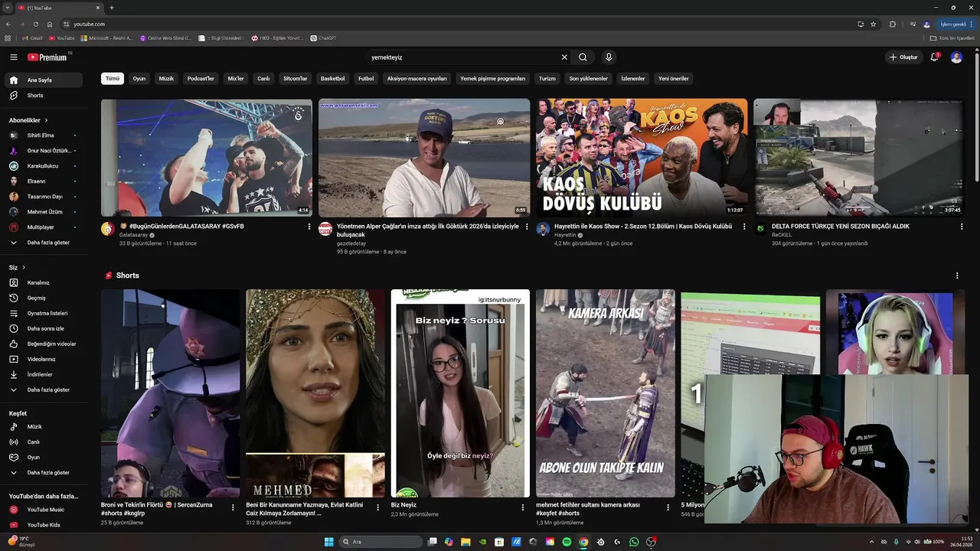Click the Tüm Yer İşaretleri bookmarks folder
This screenshot has height=551, width=980.
click(x=952, y=38)
